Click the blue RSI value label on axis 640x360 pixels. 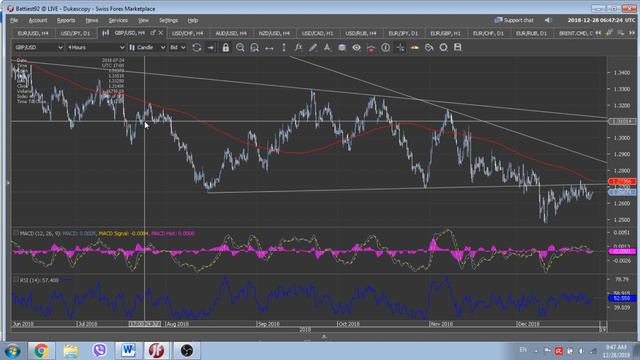pyautogui.click(x=622, y=298)
